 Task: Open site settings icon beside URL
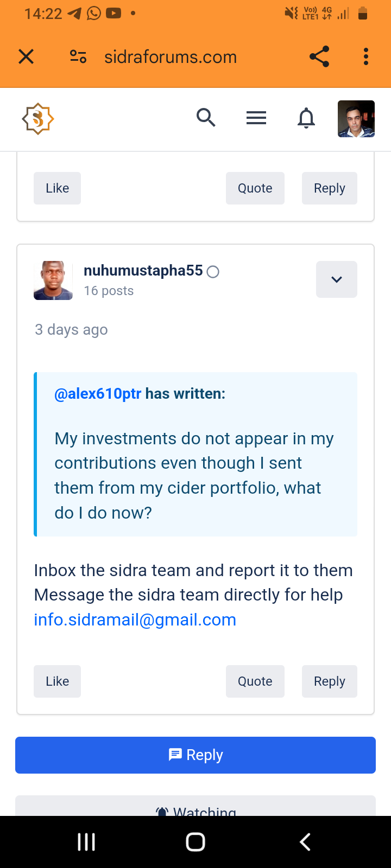point(78,57)
